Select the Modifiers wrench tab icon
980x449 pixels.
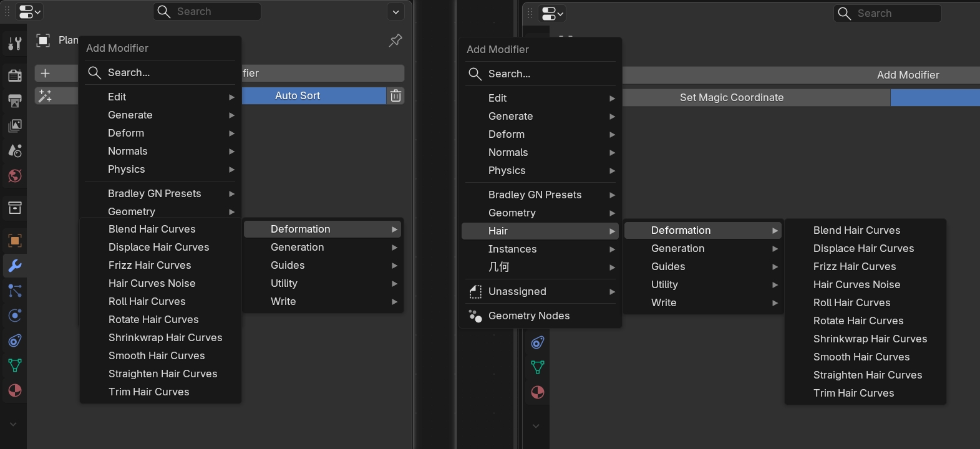(x=14, y=266)
